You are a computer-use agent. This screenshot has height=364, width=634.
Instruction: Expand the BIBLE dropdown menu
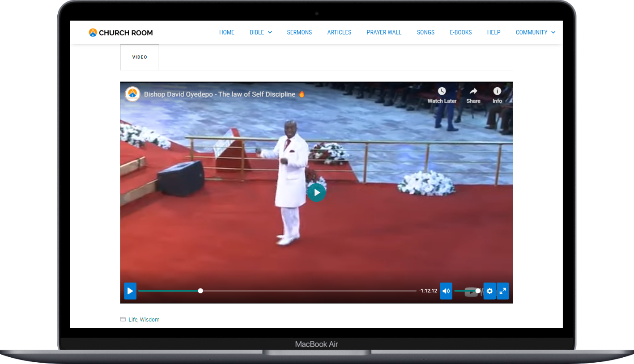click(261, 33)
